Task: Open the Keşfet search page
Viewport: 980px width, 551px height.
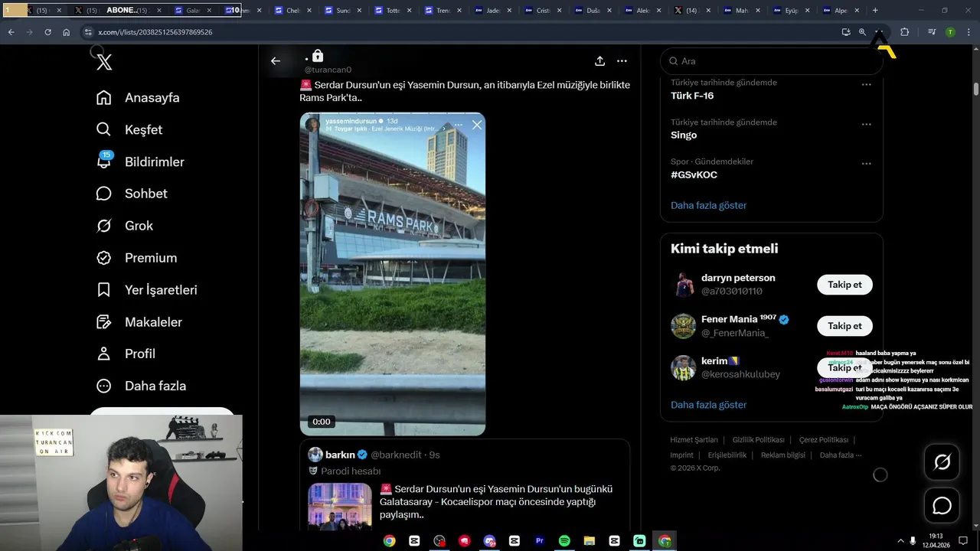Action: pyautogui.click(x=129, y=130)
